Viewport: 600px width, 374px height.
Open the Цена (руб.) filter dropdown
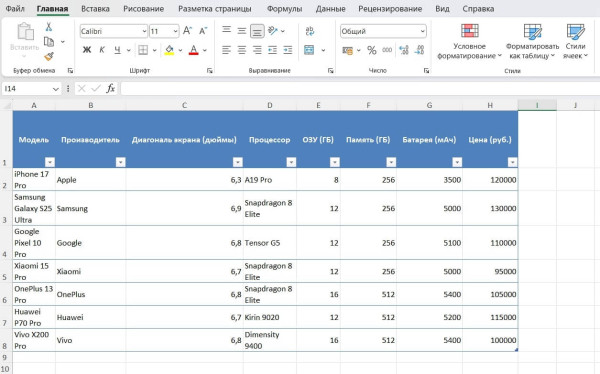point(512,162)
